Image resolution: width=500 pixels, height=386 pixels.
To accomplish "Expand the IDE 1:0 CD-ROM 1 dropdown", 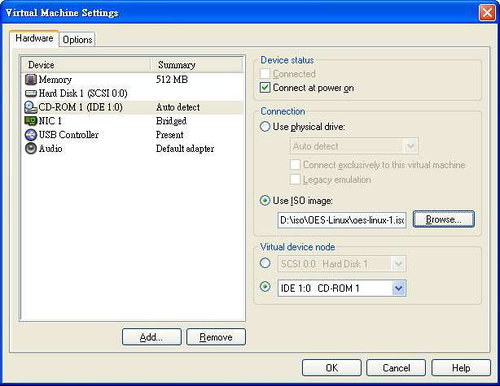I will 399,288.
